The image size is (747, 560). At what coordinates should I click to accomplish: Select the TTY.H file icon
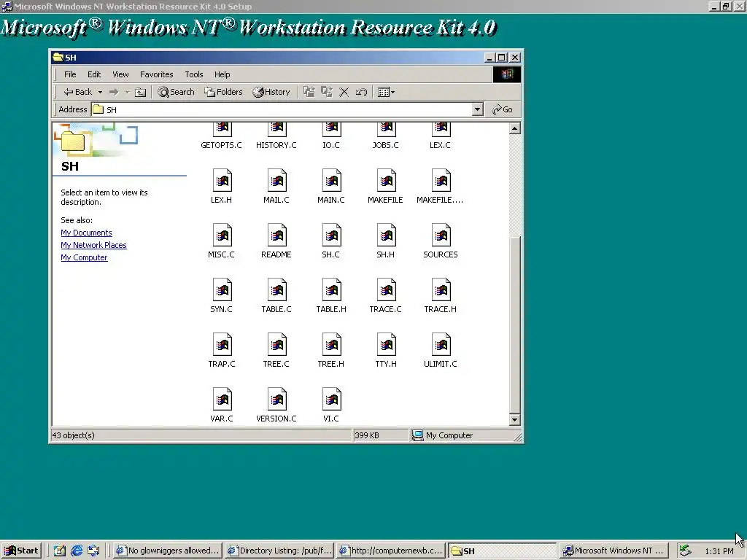(386, 351)
